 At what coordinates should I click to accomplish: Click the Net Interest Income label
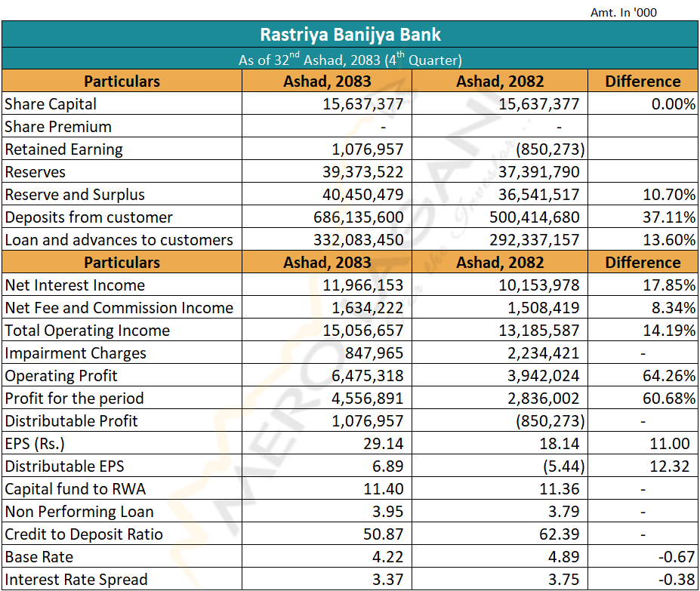tap(75, 285)
